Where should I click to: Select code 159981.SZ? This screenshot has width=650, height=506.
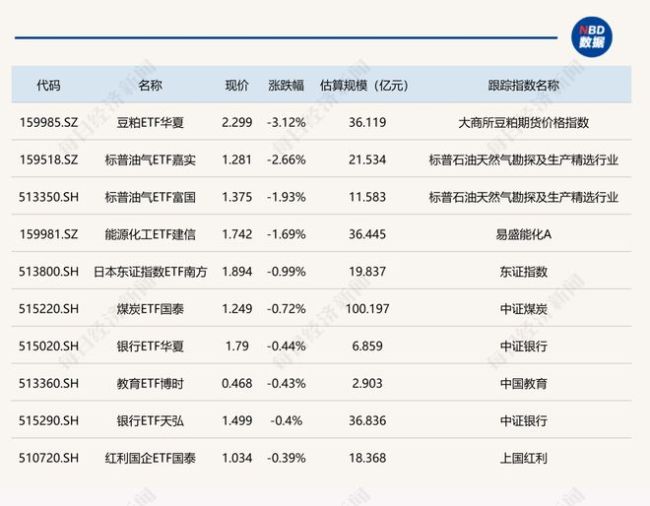(x=49, y=235)
